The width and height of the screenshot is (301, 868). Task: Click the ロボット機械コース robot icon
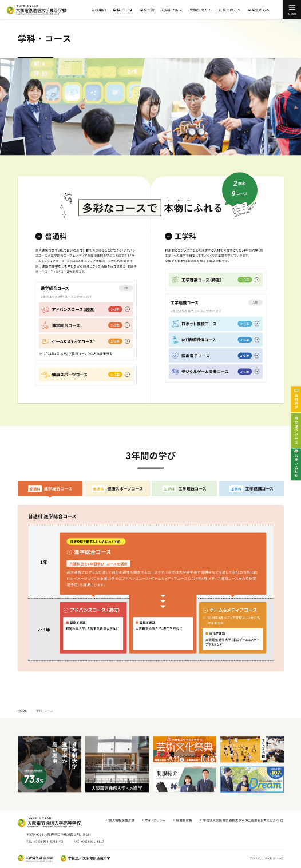(x=175, y=324)
